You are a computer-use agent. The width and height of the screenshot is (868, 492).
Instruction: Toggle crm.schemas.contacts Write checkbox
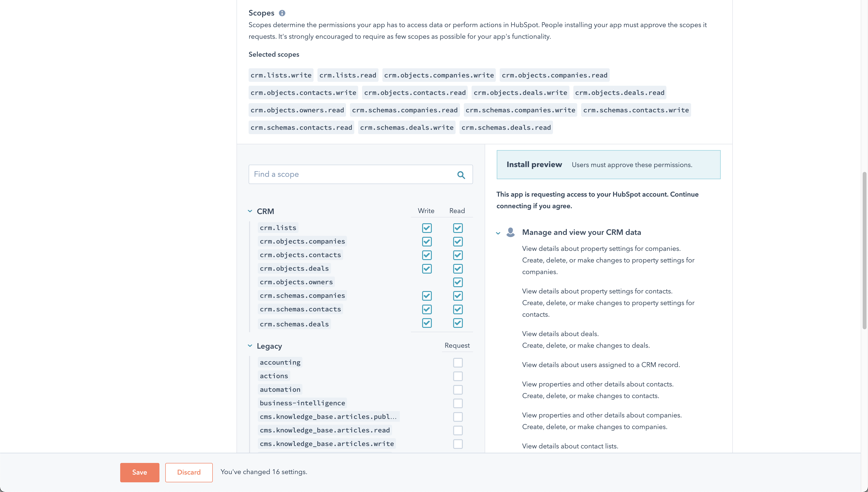pyautogui.click(x=427, y=309)
